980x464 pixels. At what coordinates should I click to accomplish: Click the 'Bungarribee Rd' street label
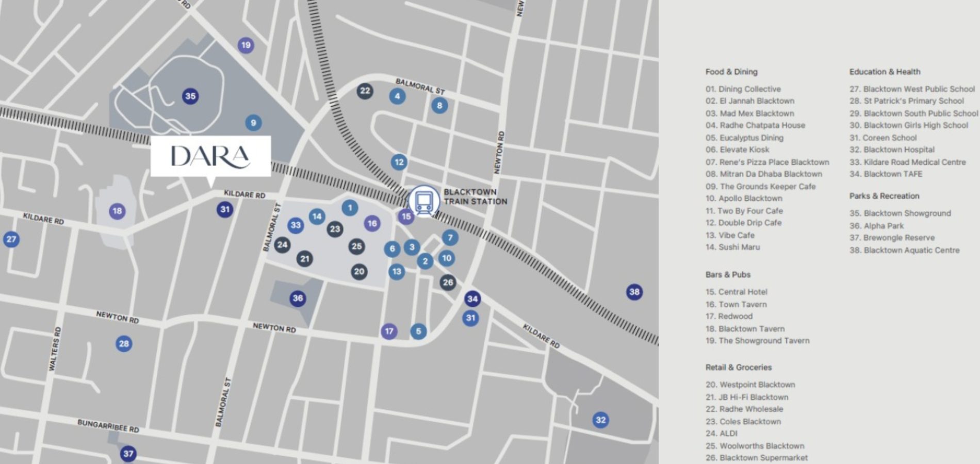point(108,426)
